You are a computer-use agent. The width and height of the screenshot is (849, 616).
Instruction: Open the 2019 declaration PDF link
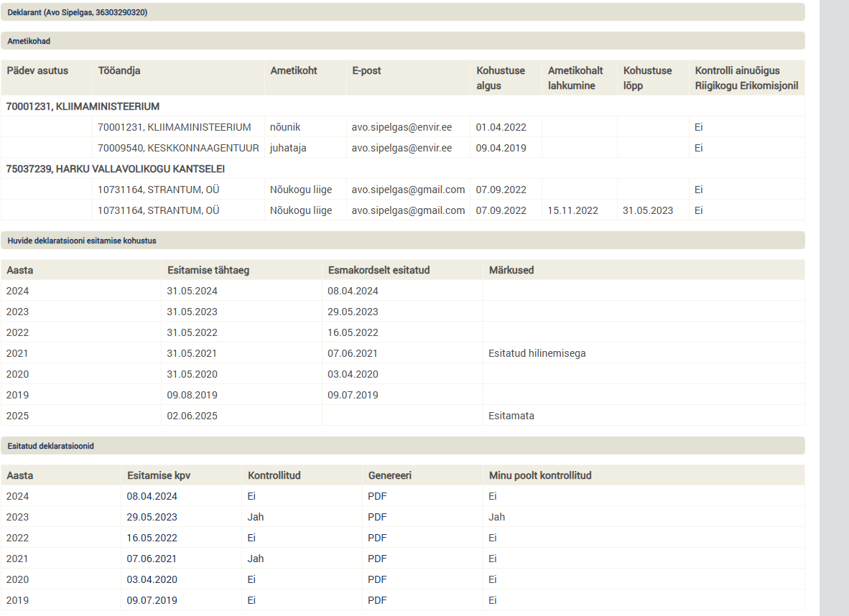(x=377, y=600)
